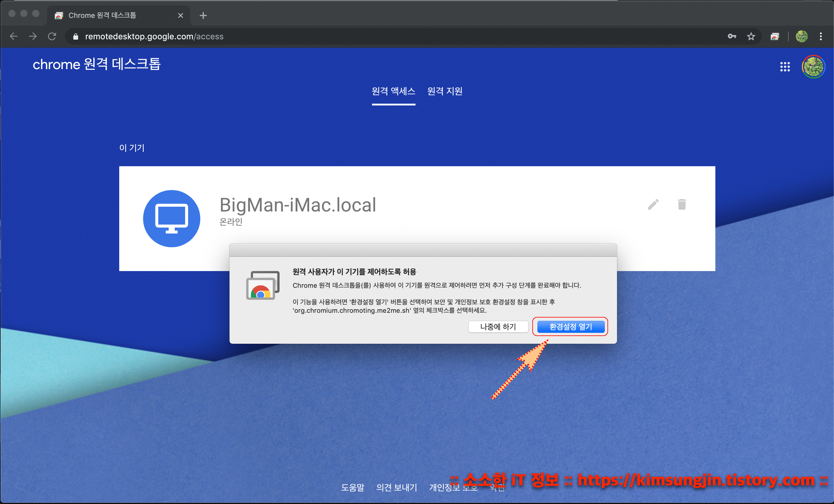834x504 pixels.
Task: Click the trash delete icon for BigMan-iMac.local
Action: tap(682, 204)
